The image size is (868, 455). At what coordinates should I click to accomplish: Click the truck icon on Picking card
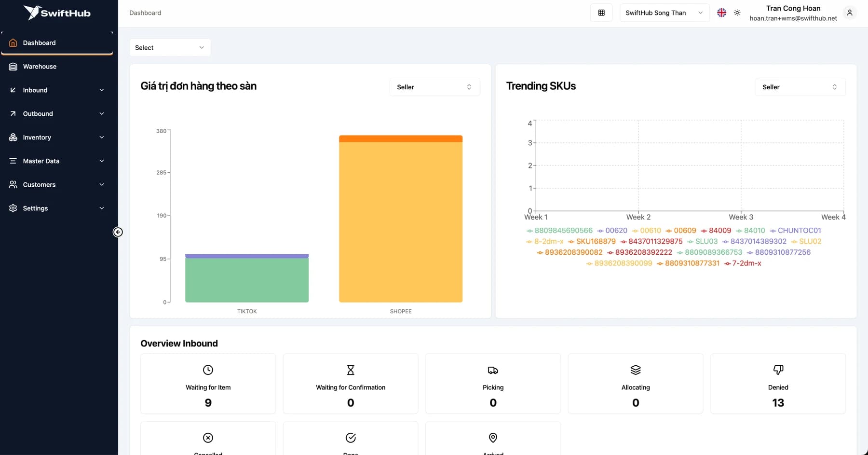click(x=493, y=370)
